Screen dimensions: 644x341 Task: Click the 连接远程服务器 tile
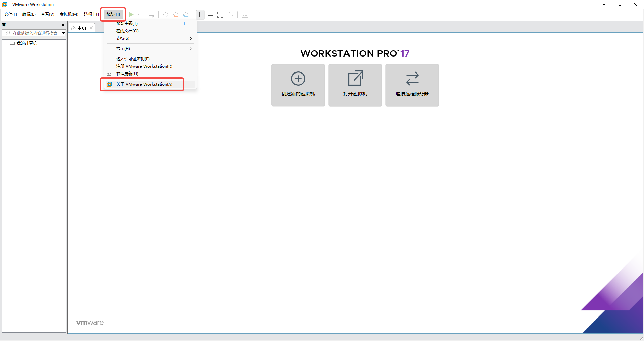412,85
